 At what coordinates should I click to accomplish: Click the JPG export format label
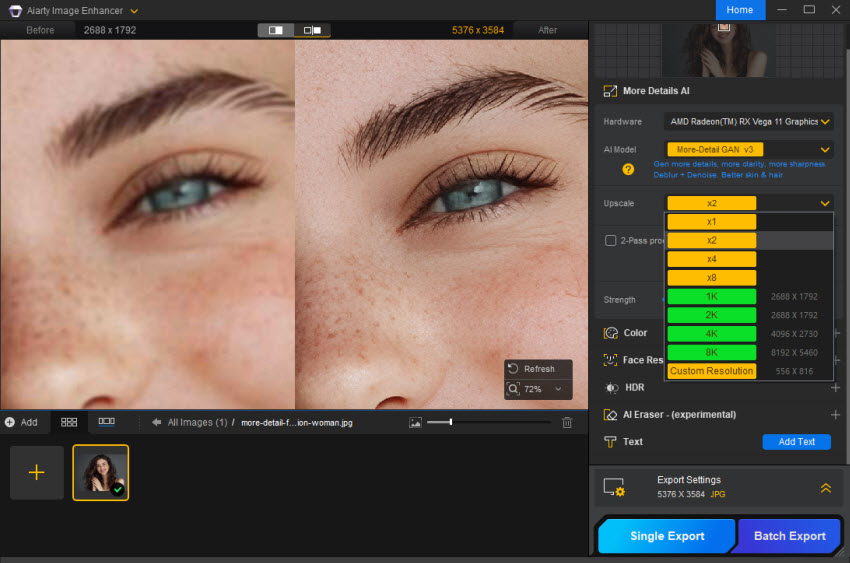click(718, 494)
